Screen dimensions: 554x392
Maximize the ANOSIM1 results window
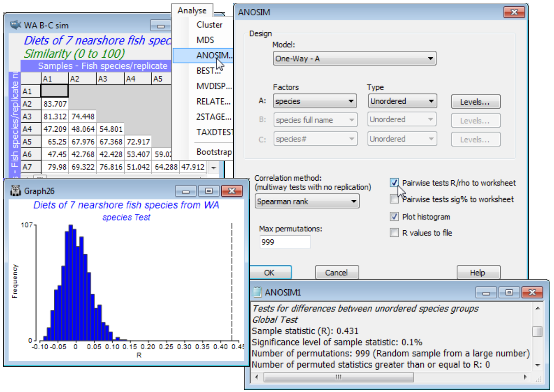tap(509, 292)
